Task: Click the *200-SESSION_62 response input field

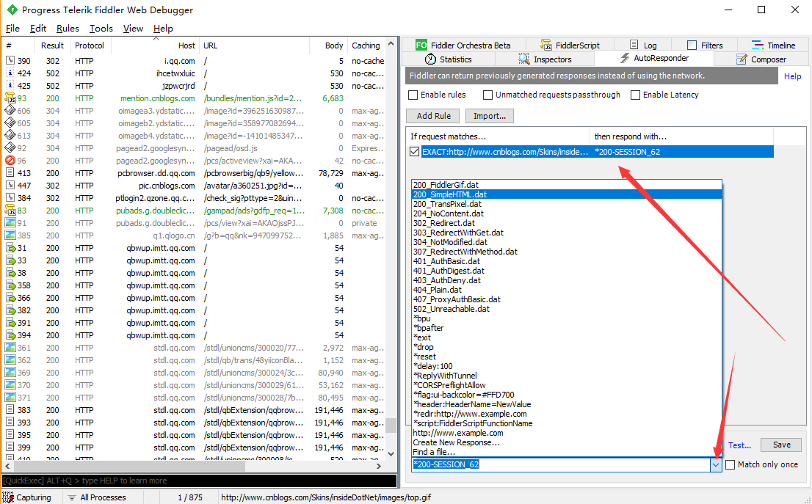Action: pyautogui.click(x=561, y=464)
